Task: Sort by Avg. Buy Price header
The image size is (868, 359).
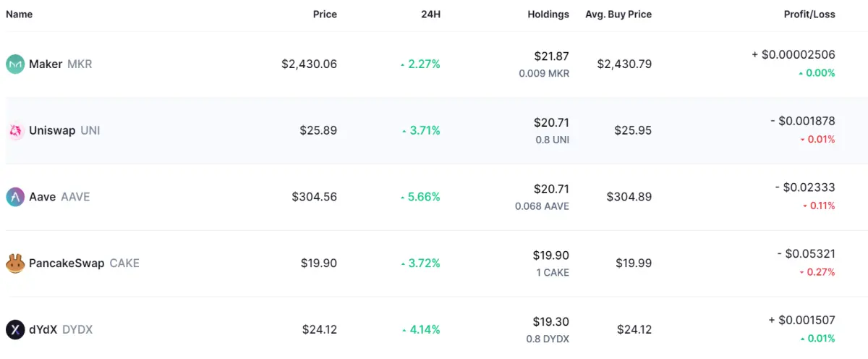Action: 618,14
